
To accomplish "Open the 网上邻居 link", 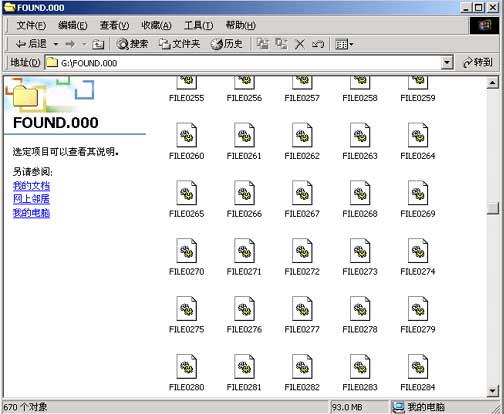I will [x=31, y=199].
